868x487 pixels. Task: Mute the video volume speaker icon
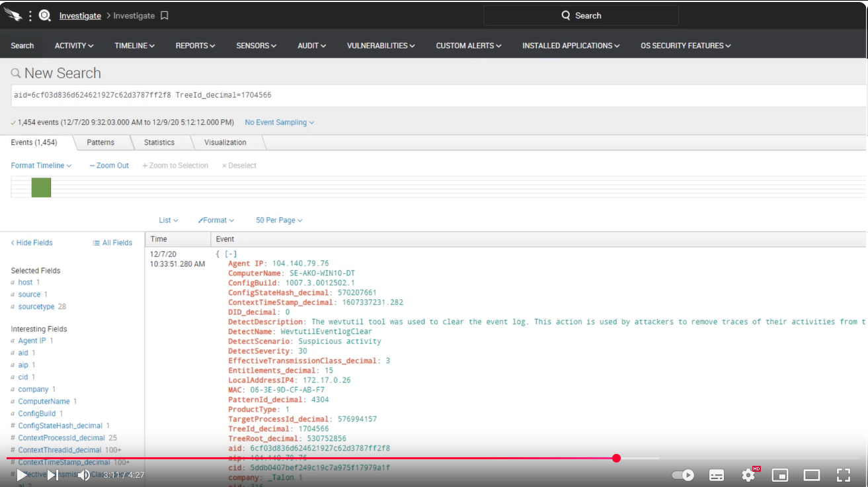coord(83,475)
